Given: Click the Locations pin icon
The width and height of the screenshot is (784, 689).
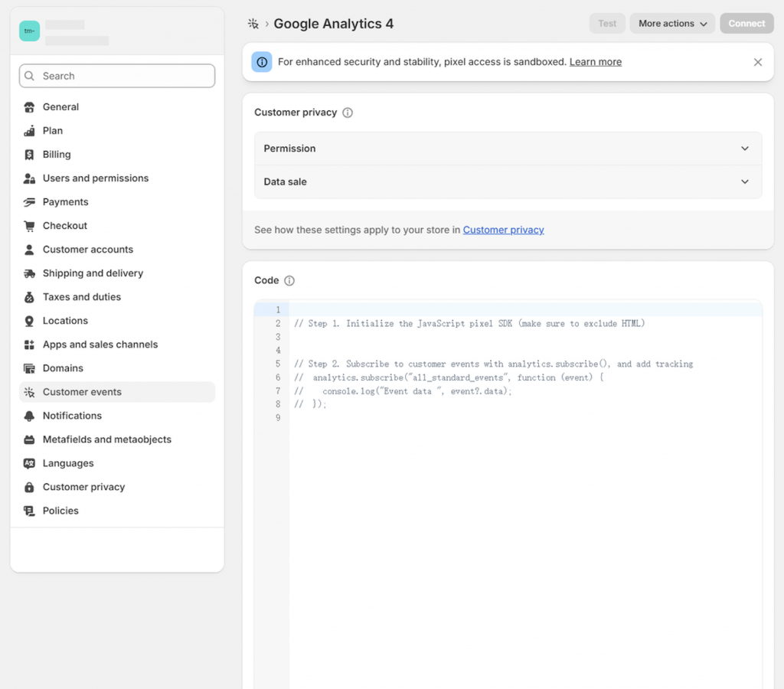Looking at the screenshot, I should point(30,321).
